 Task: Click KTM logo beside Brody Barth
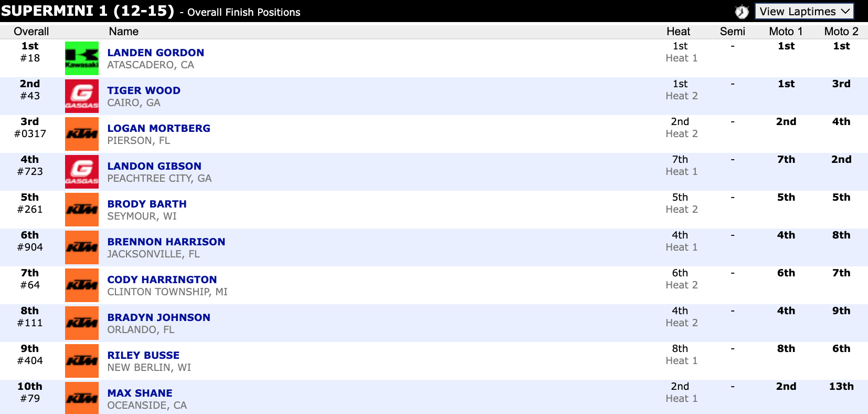coord(81,210)
